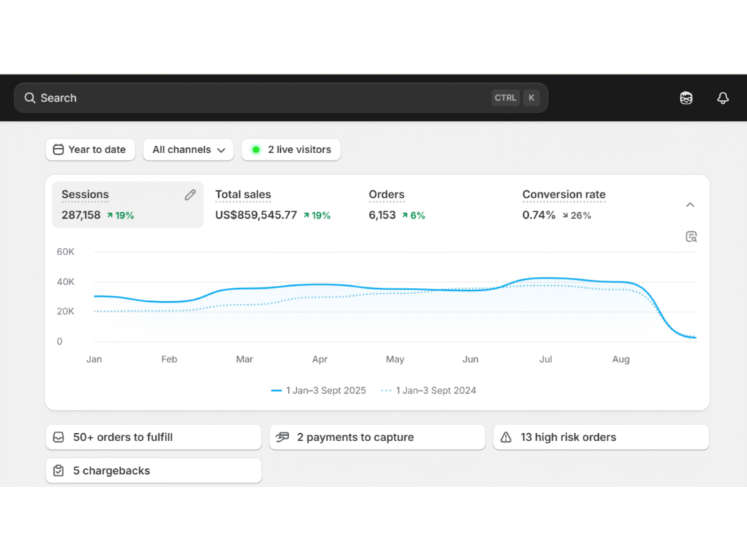Collapse the metrics chart panel
747x560 pixels.
click(x=690, y=205)
